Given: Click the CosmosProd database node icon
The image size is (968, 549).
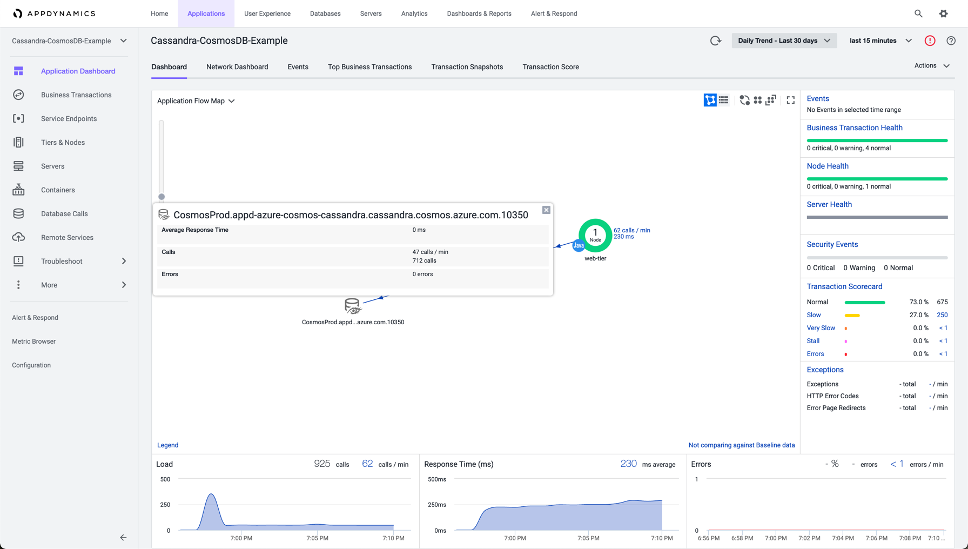Looking at the screenshot, I should [x=352, y=306].
